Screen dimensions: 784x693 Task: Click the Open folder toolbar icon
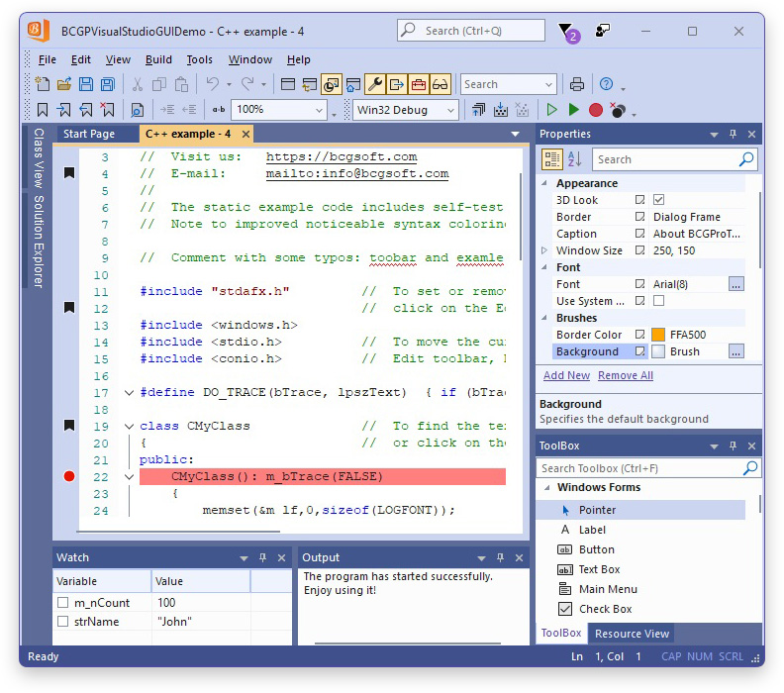(64, 84)
